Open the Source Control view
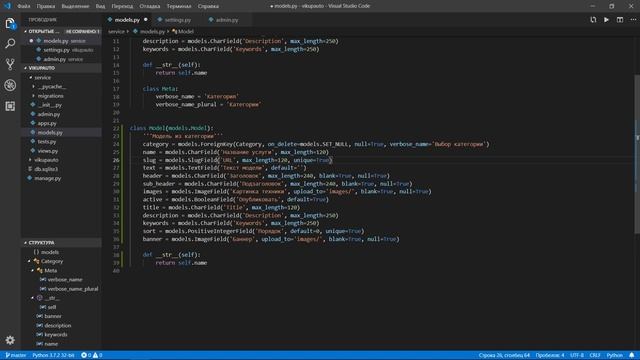The width and height of the screenshot is (640, 360). click(10, 64)
